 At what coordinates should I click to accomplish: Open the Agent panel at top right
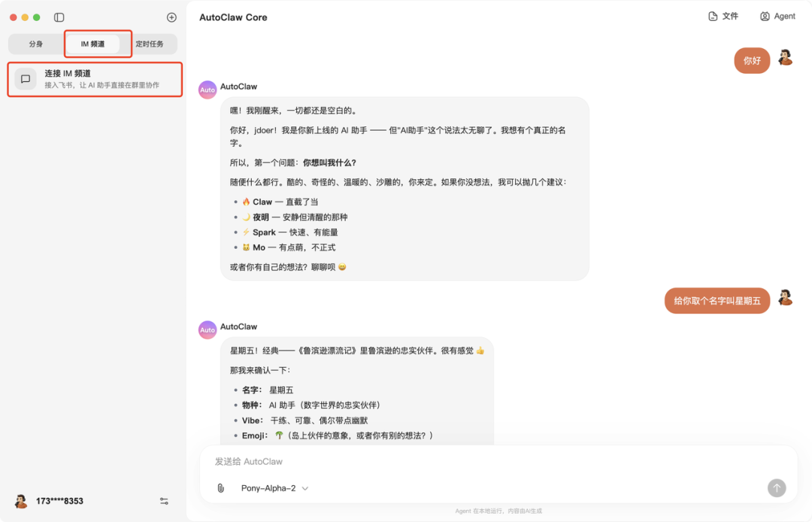[777, 16]
